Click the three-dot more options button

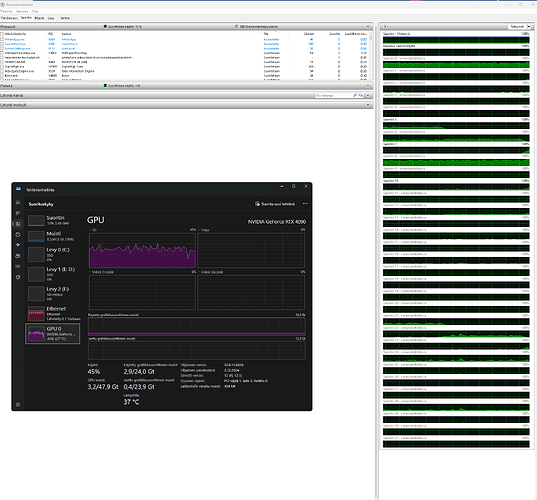[x=305, y=204]
